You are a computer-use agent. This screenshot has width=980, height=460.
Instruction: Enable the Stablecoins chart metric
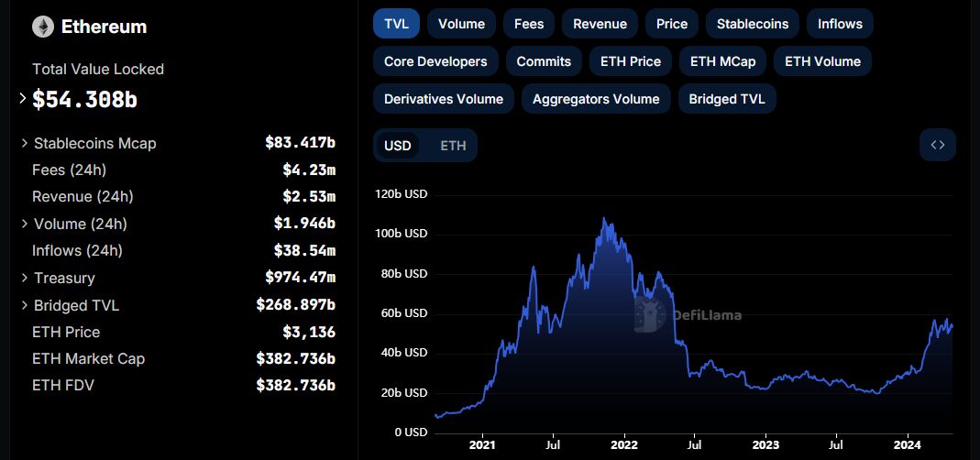coord(753,24)
